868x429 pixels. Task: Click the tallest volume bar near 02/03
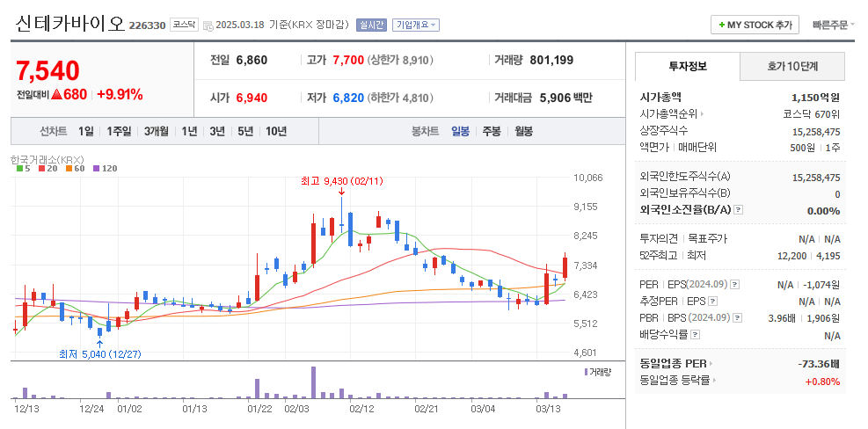click(x=313, y=382)
